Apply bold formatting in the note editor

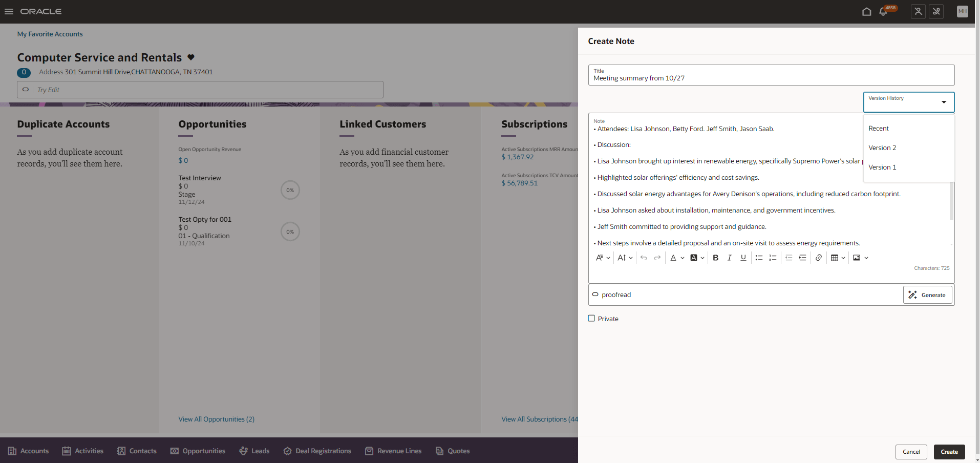coord(715,258)
